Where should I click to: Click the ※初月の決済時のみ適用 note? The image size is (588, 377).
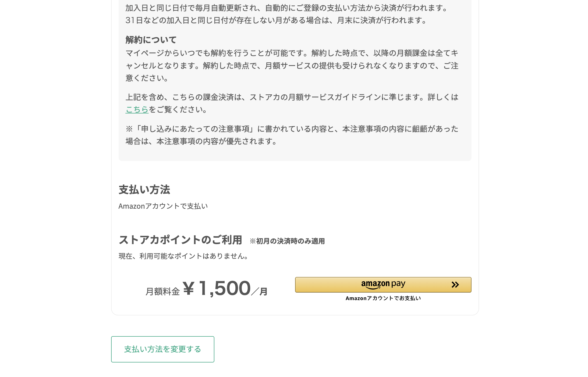pyautogui.click(x=287, y=241)
